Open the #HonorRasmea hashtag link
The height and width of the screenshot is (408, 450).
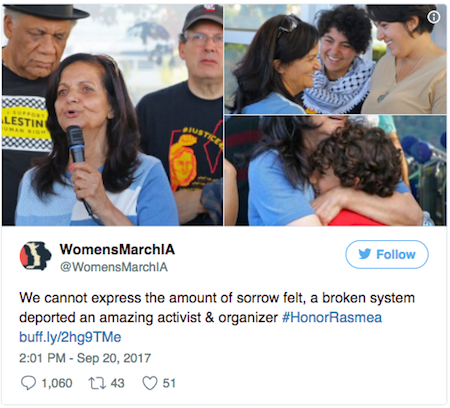(332, 317)
